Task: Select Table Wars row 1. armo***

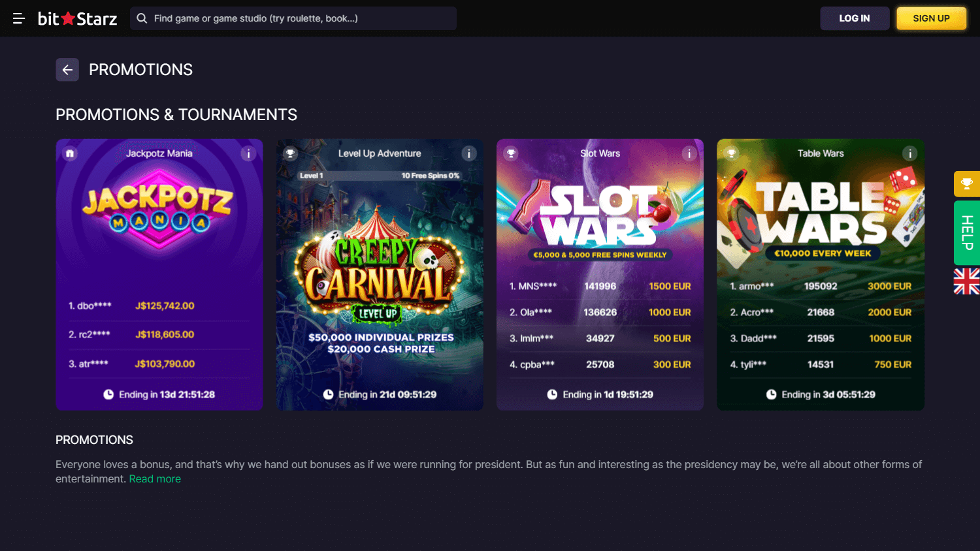Action: (821, 286)
